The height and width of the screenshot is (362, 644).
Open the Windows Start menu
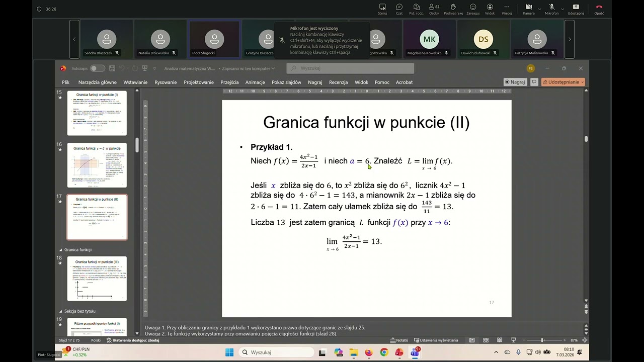229,352
